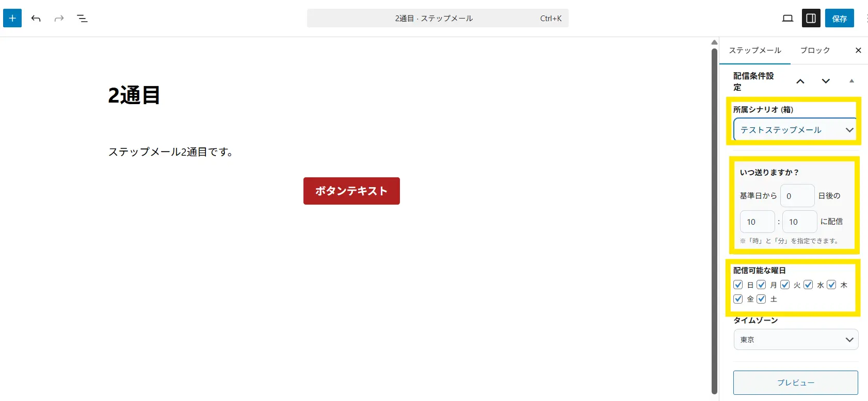Click the undo arrow icon
Image resolution: width=868 pixels, height=401 pixels.
(36, 19)
